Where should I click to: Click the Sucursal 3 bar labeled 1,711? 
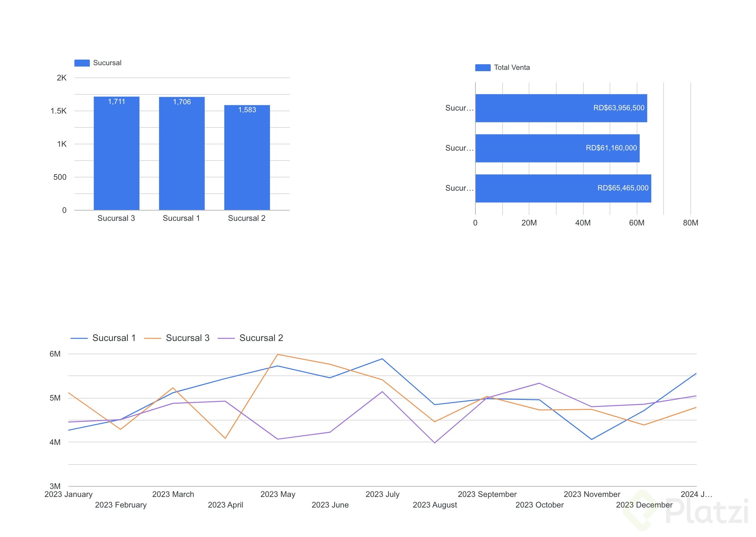[x=116, y=153]
